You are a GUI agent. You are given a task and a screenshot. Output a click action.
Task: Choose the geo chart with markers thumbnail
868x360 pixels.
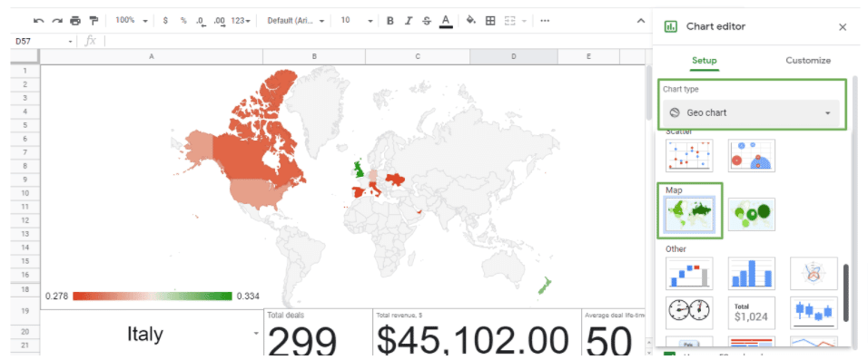(x=751, y=215)
